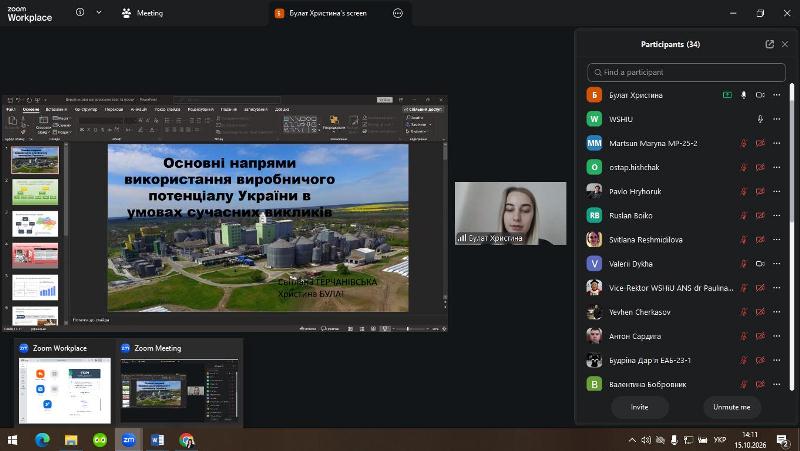The height and width of the screenshot is (451, 800).
Task: Click muted mic icon for Yevhen Cherkasov
Action: click(743, 312)
